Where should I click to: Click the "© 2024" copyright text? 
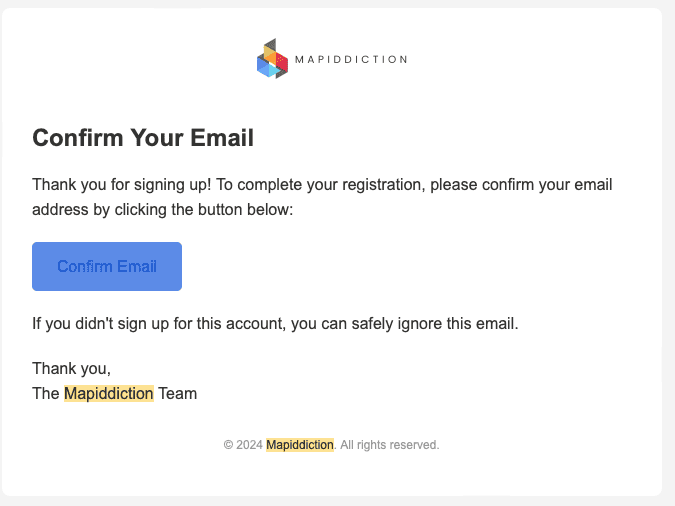pos(243,445)
